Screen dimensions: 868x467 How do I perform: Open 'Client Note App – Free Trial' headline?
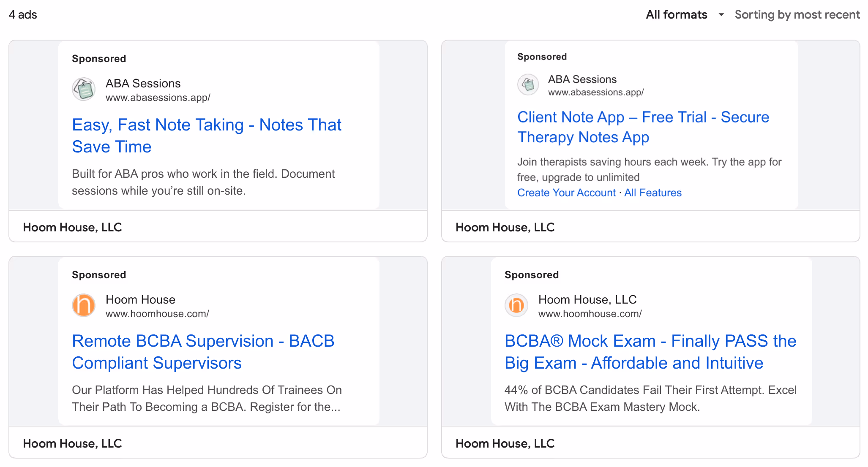pos(643,127)
